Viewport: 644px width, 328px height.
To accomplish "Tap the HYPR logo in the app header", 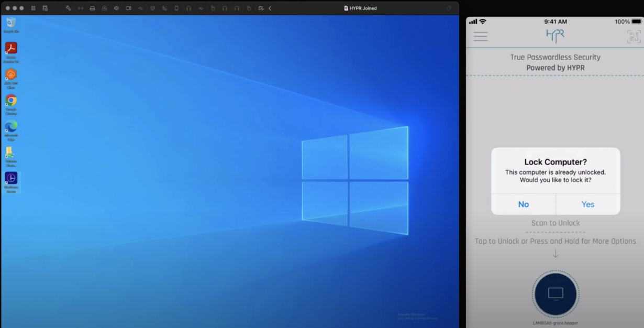I will (x=555, y=36).
